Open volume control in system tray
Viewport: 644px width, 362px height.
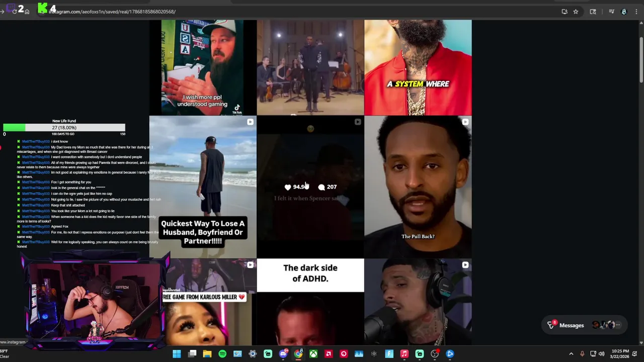pos(601,354)
